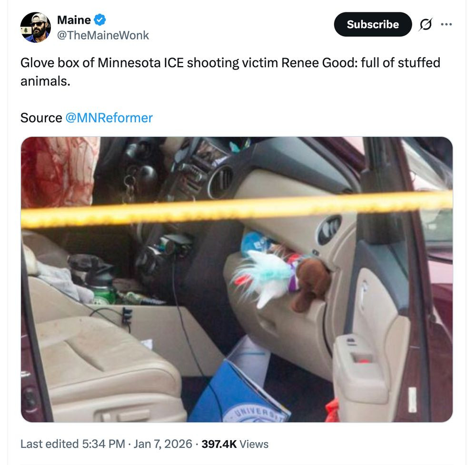Screen dimensions: 476x465
Task: Click the Jan 7, 2026 date
Action: point(163,444)
